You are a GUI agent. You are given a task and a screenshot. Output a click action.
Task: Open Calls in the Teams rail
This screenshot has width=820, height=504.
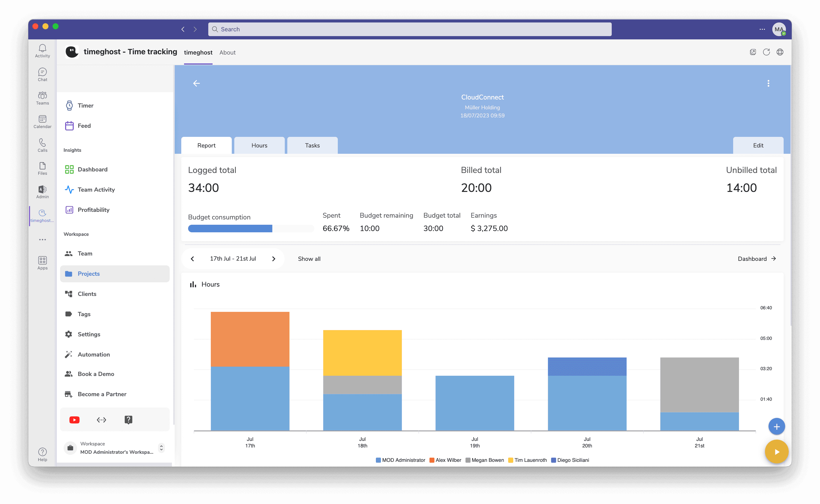42,145
